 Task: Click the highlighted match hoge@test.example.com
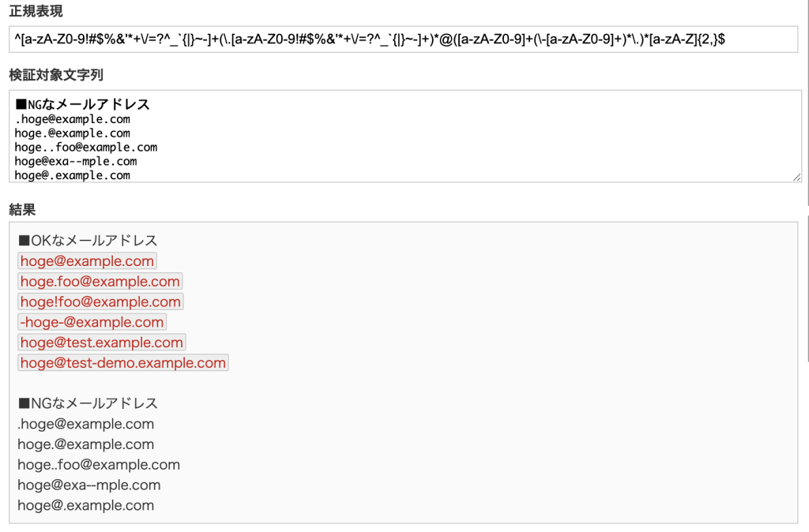click(102, 343)
